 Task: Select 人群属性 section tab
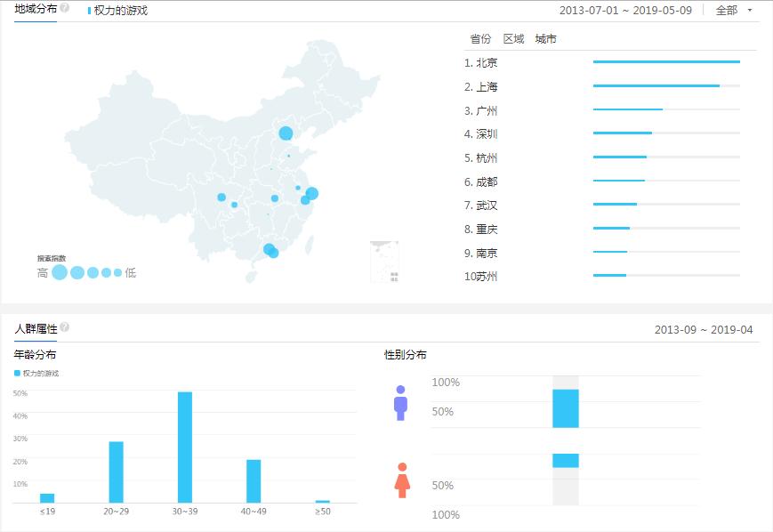tap(36, 328)
